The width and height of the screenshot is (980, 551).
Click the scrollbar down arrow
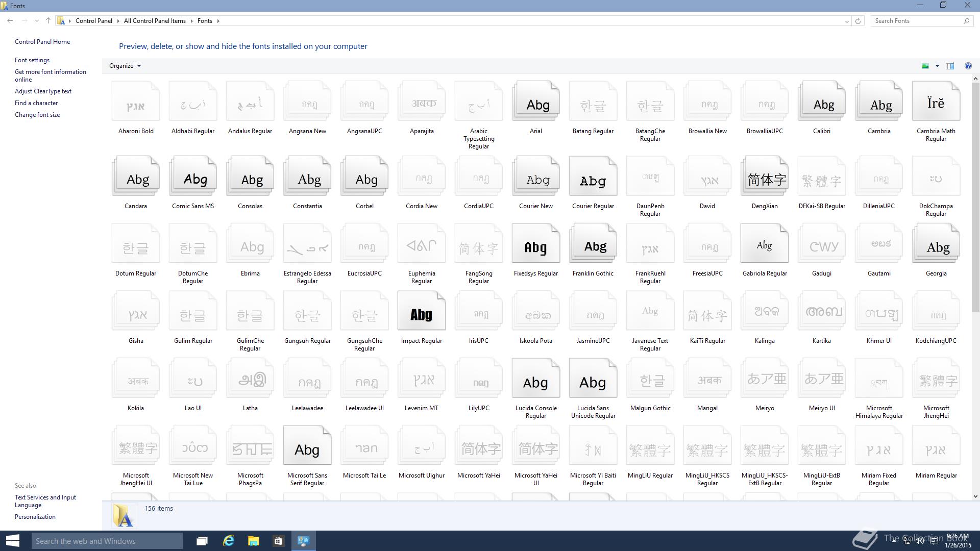975,496
